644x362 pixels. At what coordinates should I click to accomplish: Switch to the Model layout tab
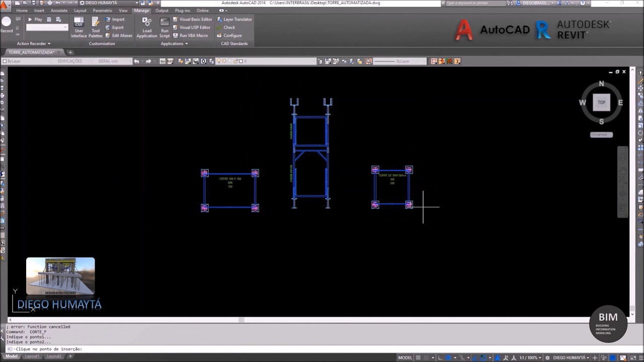[x=11, y=356]
